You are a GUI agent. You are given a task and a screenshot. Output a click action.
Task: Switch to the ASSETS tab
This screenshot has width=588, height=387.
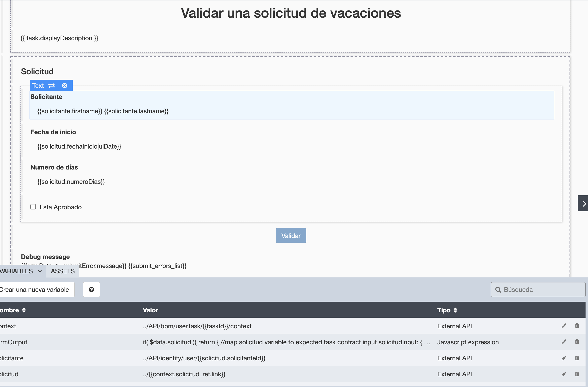(x=63, y=271)
